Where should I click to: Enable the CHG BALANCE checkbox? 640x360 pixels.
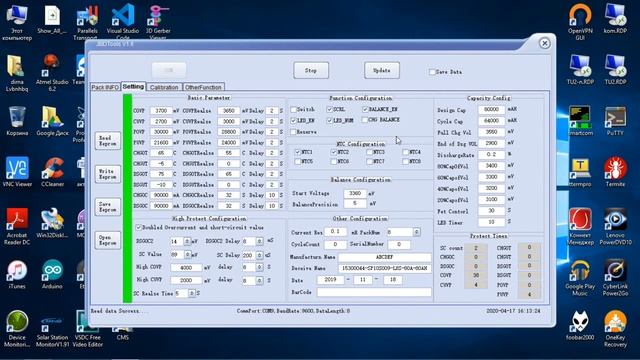[x=364, y=120]
